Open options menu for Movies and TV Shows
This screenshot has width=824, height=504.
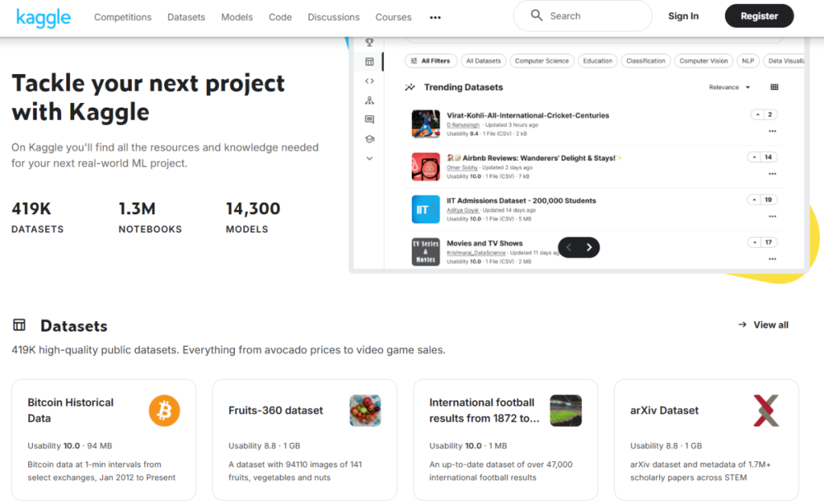[x=772, y=258]
